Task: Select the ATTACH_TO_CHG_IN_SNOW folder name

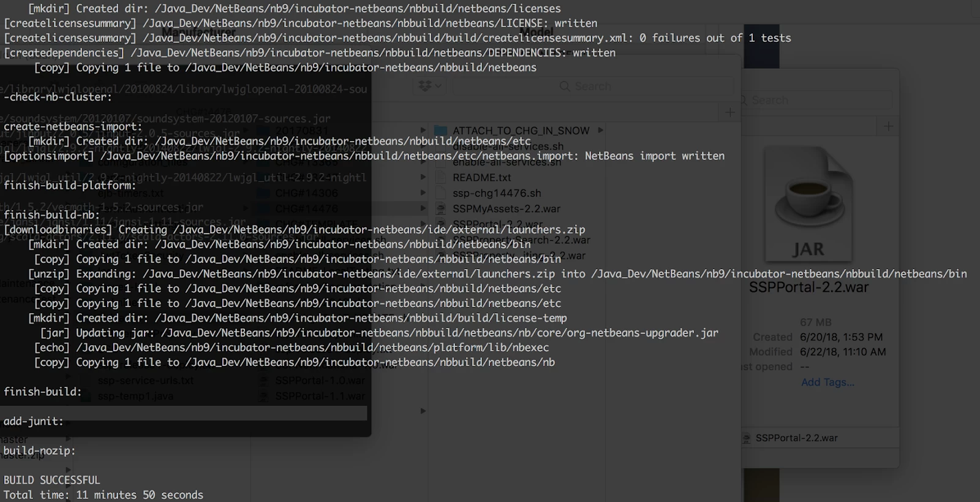Action: coord(521,131)
